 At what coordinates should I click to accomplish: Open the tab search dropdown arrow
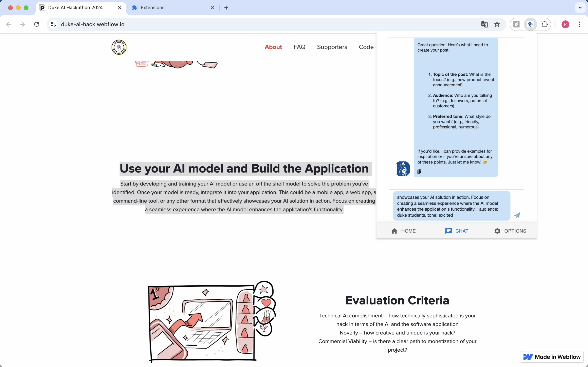[580, 7]
